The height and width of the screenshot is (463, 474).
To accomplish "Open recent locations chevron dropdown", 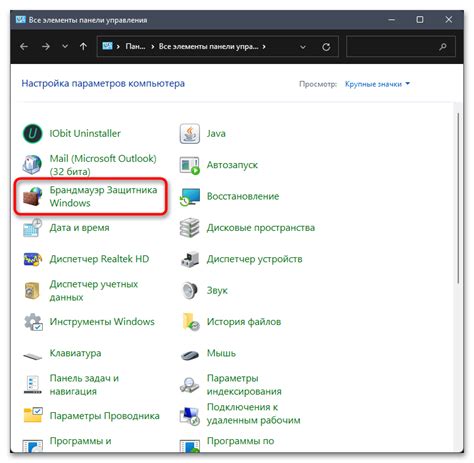I will (x=65, y=46).
